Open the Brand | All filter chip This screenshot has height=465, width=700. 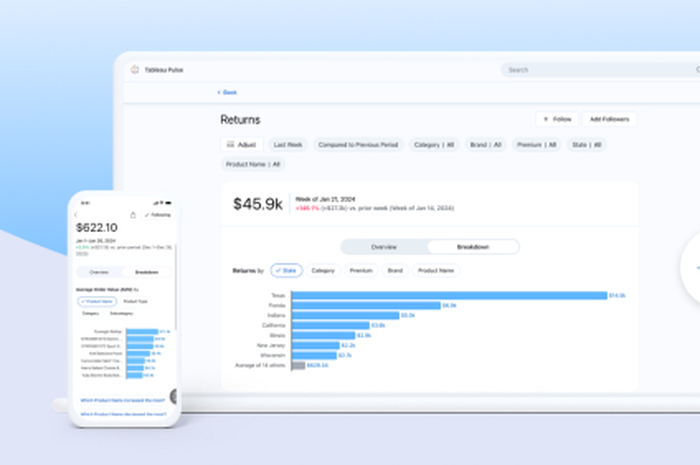tap(486, 145)
